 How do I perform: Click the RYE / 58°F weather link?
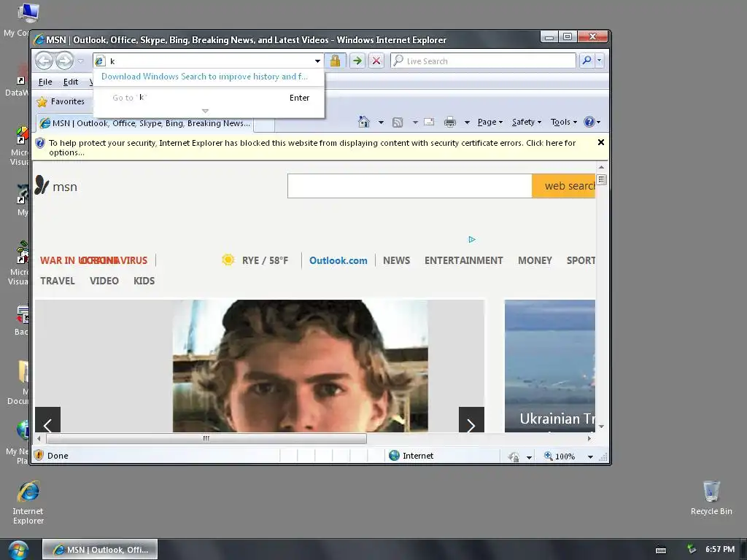click(x=265, y=260)
